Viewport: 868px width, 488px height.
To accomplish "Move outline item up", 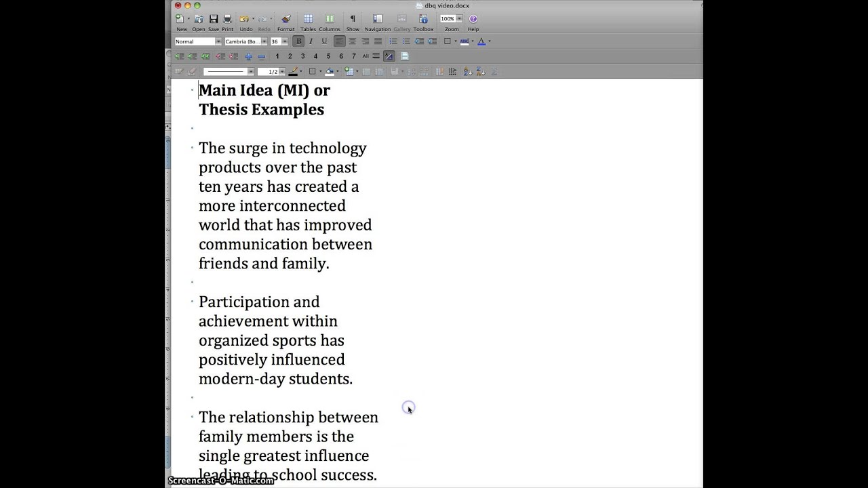I will click(x=220, y=56).
